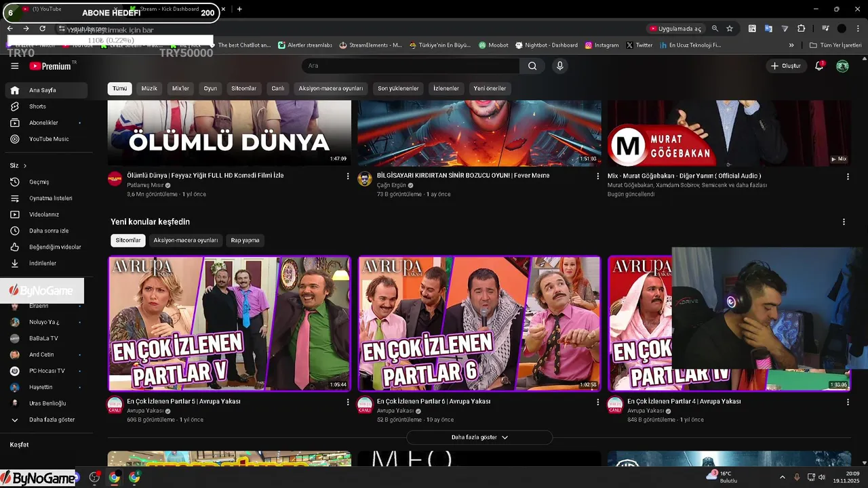Open options for the En Çok İzlenen Partlar 4 video

848,402
